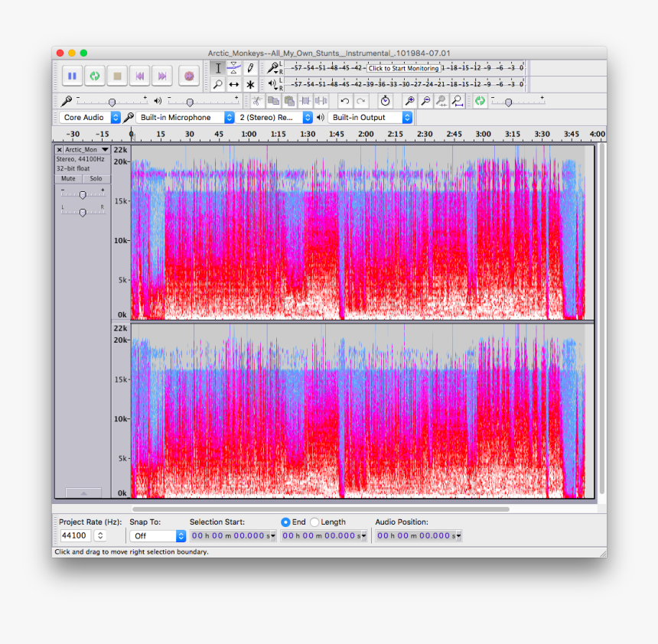Collapse the track with the bottom triangle
Screen dimensions: 658x644
click(x=83, y=493)
